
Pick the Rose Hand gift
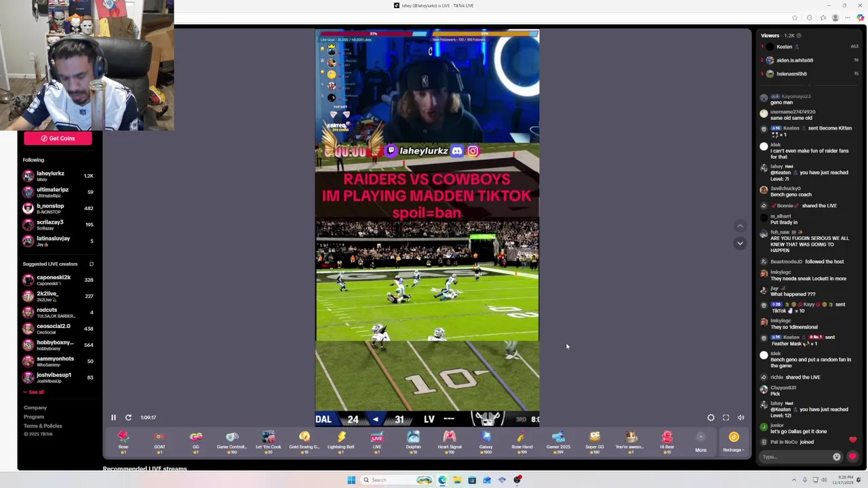tap(522, 441)
